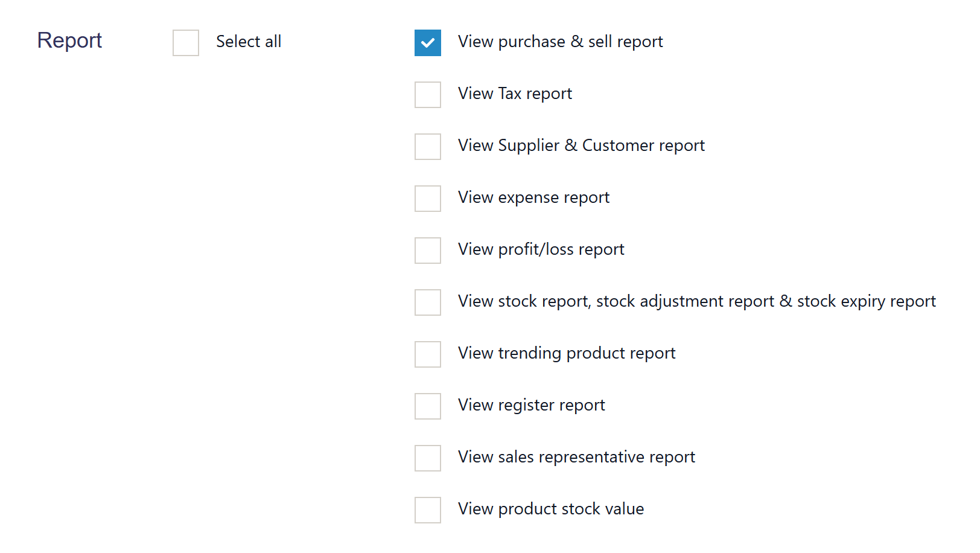
Task: Click the 'View expense report' label
Action: pyautogui.click(x=533, y=197)
